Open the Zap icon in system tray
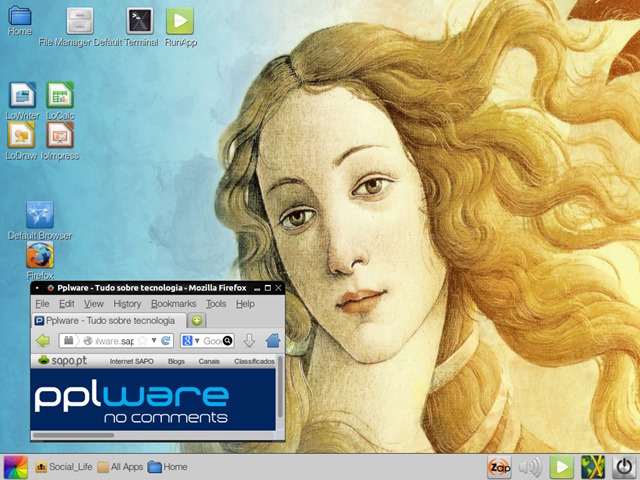 pos(499,467)
